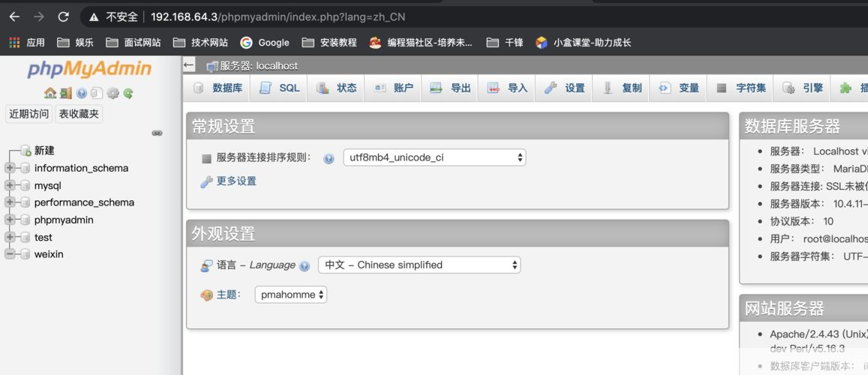The image size is (868, 375).
Task: Open the phpMyAdmin documentation question-mark icon
Action: point(82,93)
